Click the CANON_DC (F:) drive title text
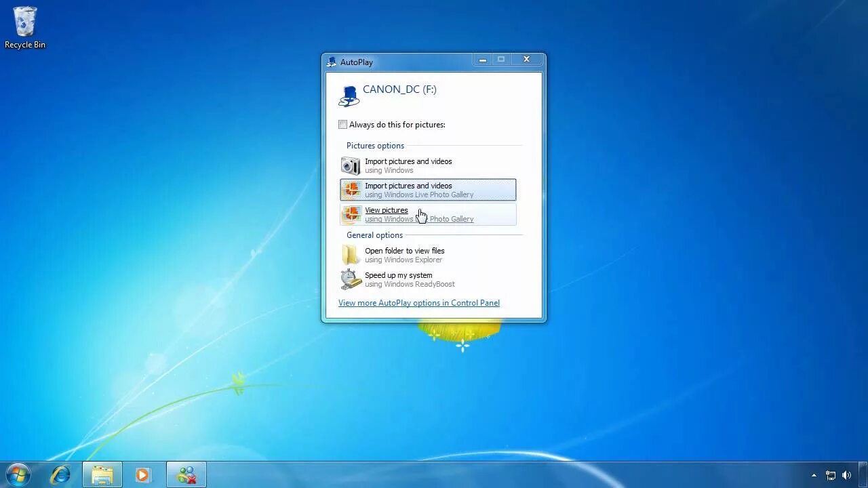 pyautogui.click(x=399, y=89)
